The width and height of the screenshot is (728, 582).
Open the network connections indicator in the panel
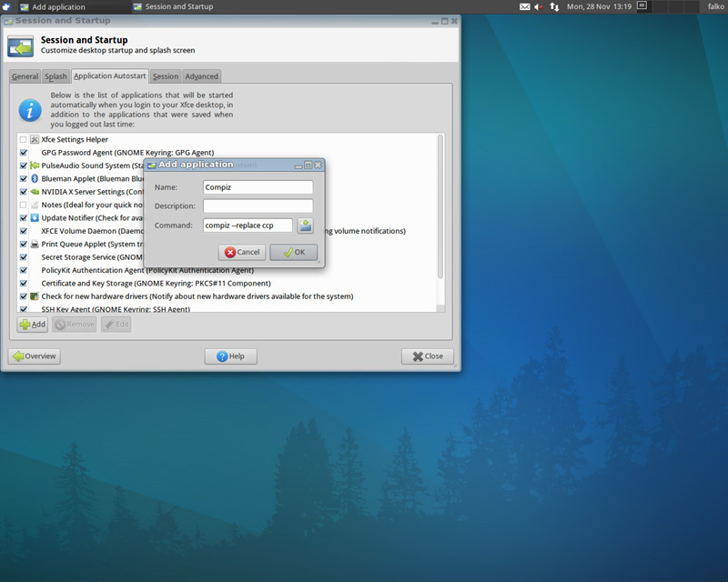click(x=553, y=6)
